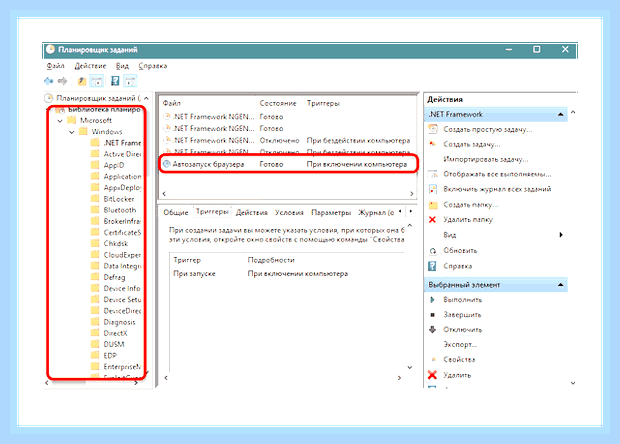
Task: Select the Автозапуск браузера task row
Action: click(x=288, y=164)
